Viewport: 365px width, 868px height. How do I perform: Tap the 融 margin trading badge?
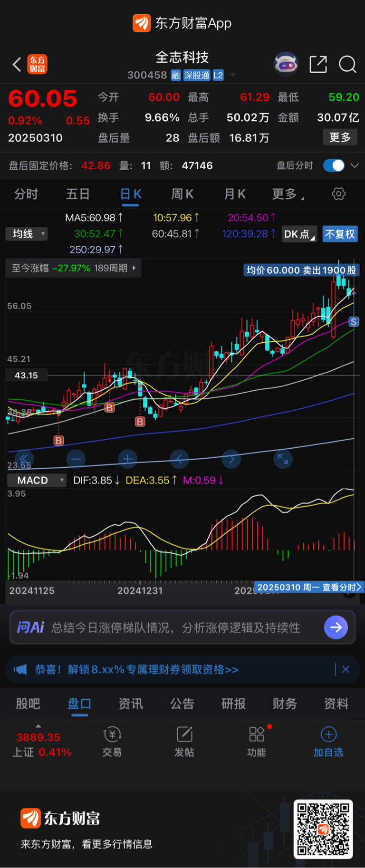[176, 75]
